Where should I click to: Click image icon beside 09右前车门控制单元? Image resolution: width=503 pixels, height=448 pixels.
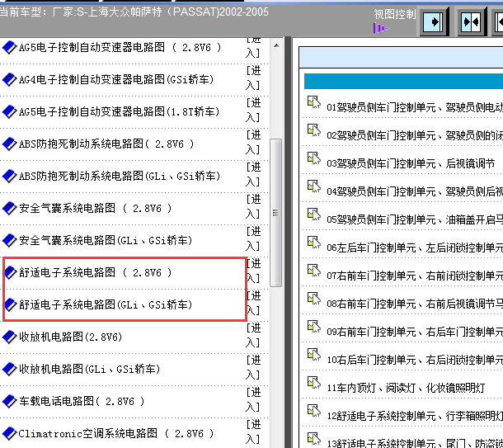(313, 327)
